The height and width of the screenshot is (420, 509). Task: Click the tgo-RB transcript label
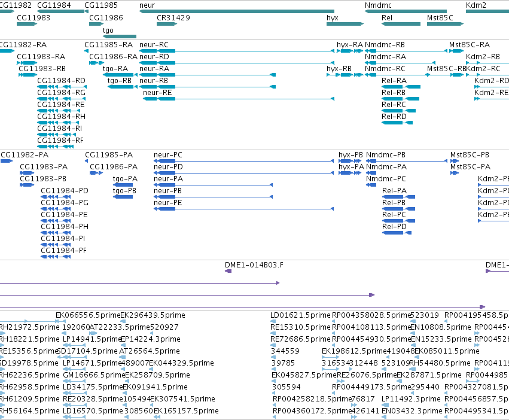pyautogui.click(x=120, y=81)
